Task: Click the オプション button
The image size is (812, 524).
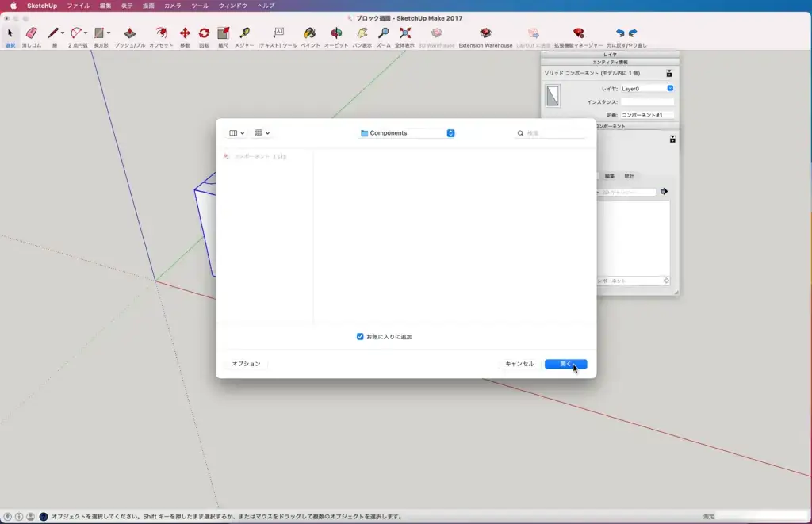Action: [x=246, y=364]
